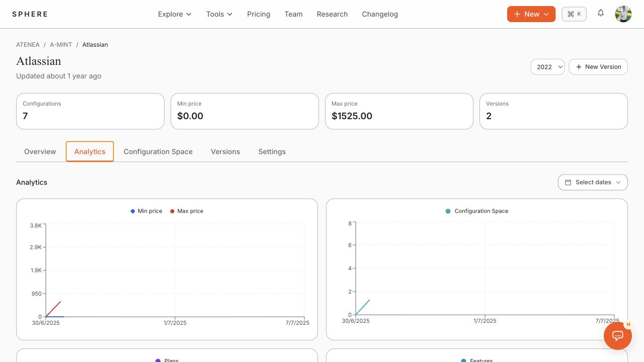Toggle Configuration Space legend series
644x362 pixels.
point(477,211)
